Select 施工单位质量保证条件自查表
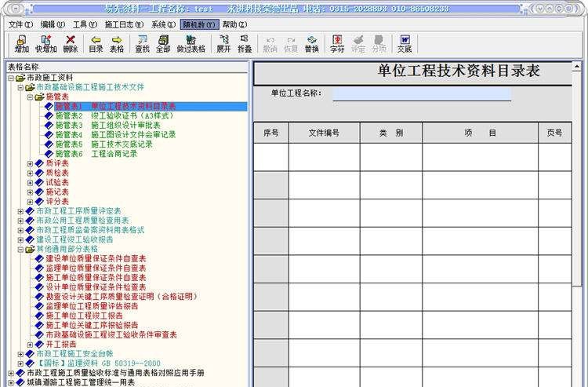Viewport: 588px width, 387px height. tap(96, 278)
